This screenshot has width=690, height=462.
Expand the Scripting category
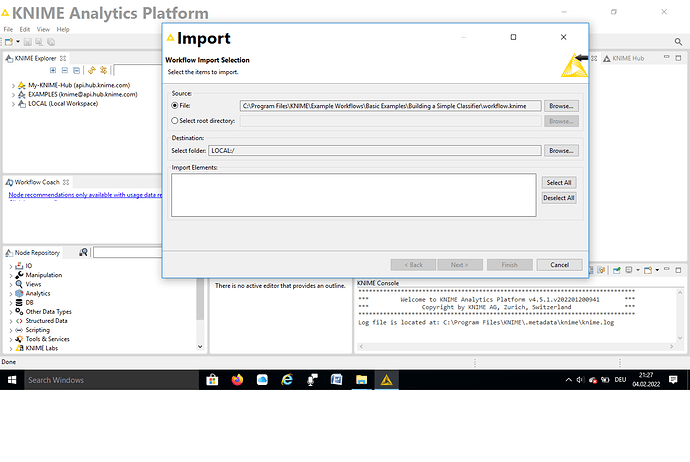coord(11,330)
